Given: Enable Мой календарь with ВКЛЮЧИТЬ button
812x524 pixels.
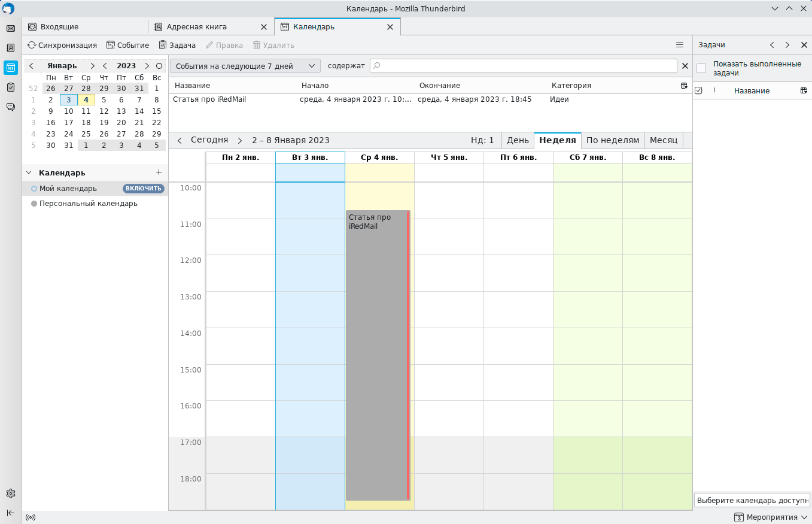Looking at the screenshot, I should tap(144, 189).
